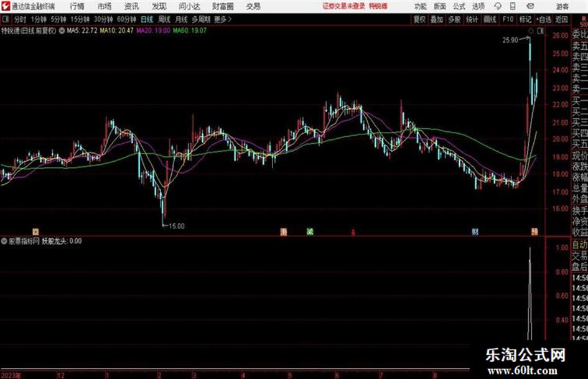588x379 pixels.
Task: Click the 特锐德(日线,前复权) chart title
Action: pos(29,30)
